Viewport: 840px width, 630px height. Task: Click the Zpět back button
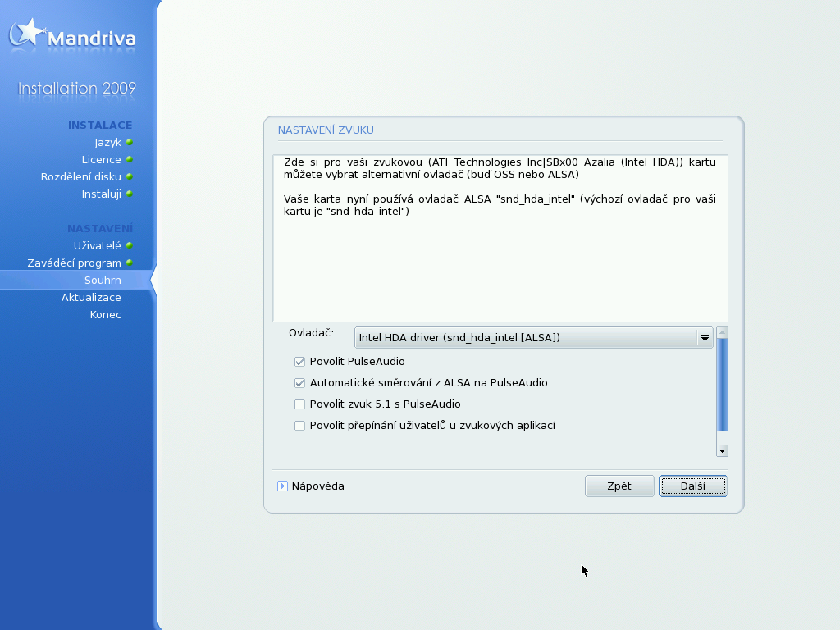619,486
